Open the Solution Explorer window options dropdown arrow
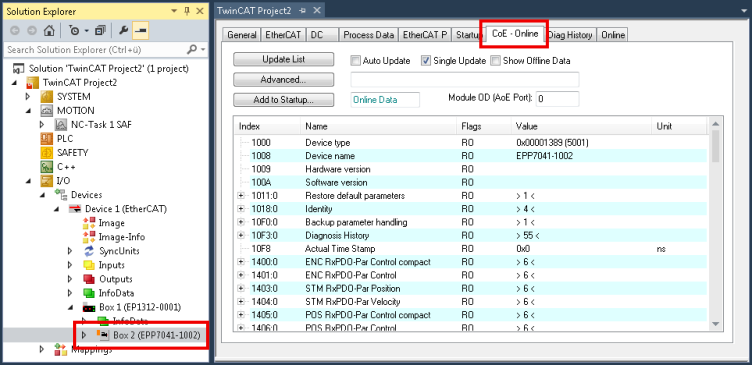The width and height of the screenshot is (752, 365). pyautogui.click(x=173, y=12)
